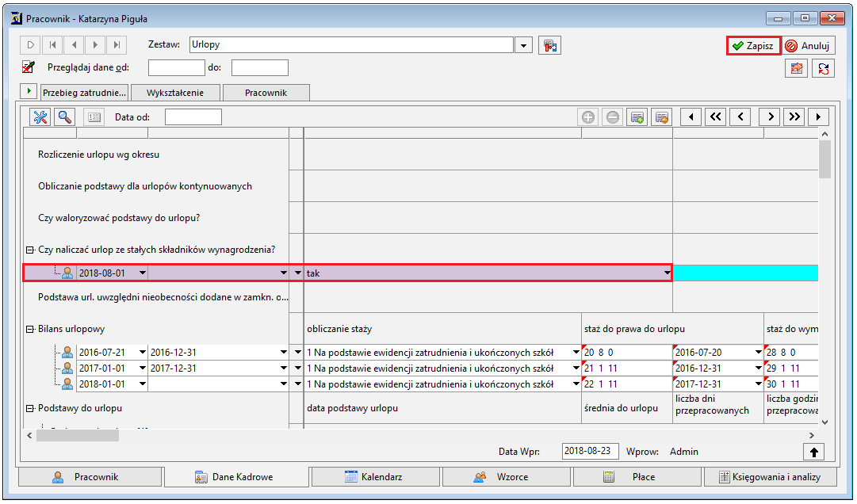857x504 pixels.
Task: Collapse the Bilans urlopowy node
Action: (x=29, y=330)
